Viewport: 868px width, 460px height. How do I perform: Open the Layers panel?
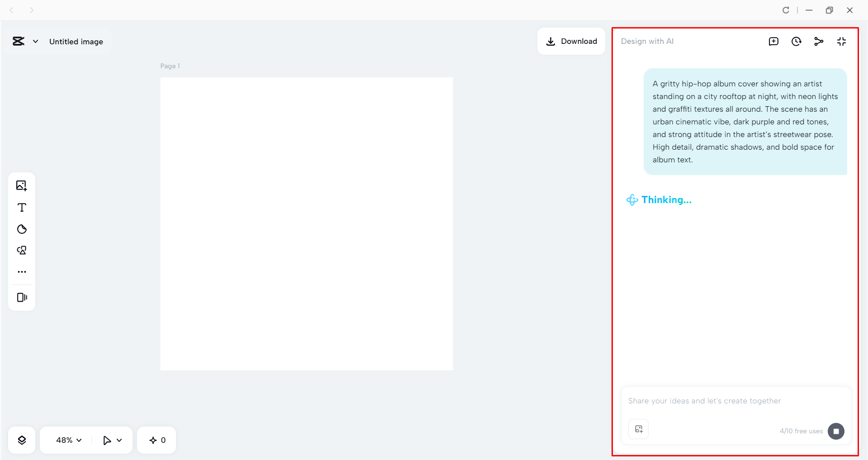click(x=22, y=440)
